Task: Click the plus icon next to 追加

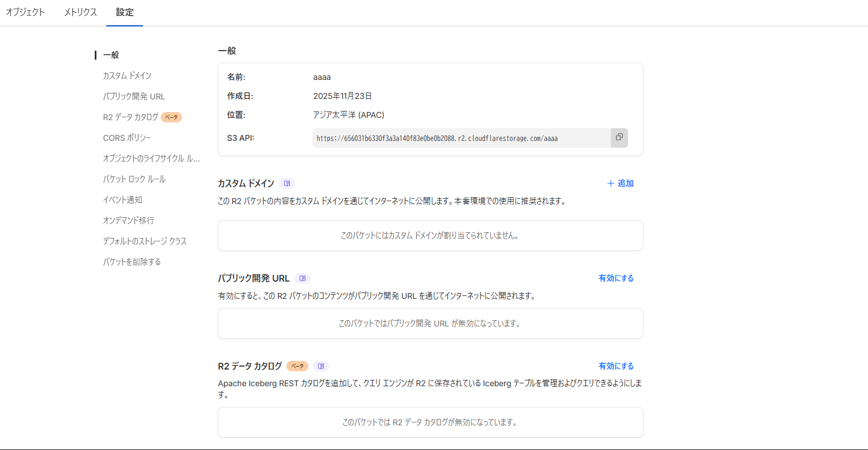Action: (609, 183)
